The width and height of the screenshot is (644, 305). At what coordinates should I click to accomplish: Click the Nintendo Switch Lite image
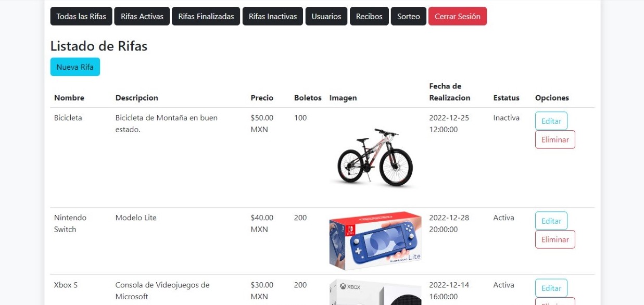(375, 240)
